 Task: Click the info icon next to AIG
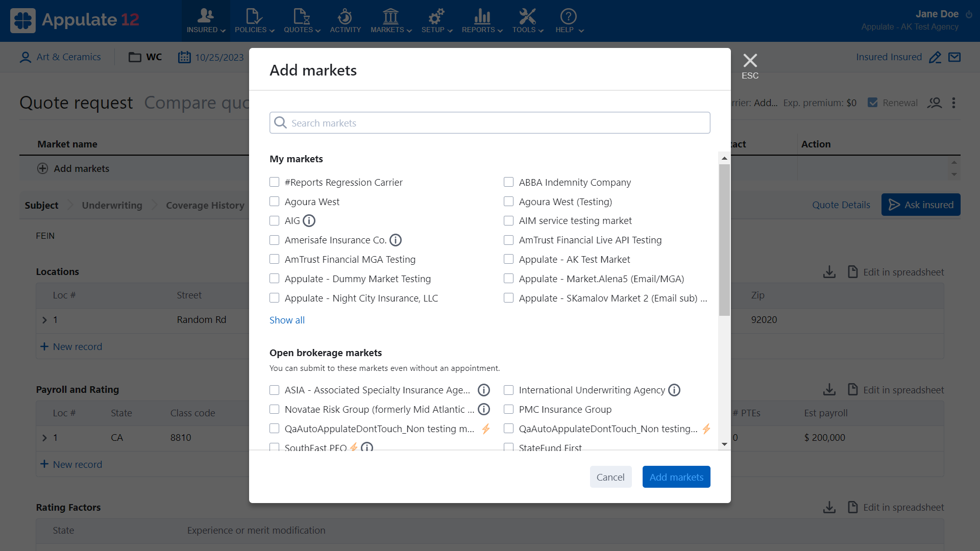(309, 221)
